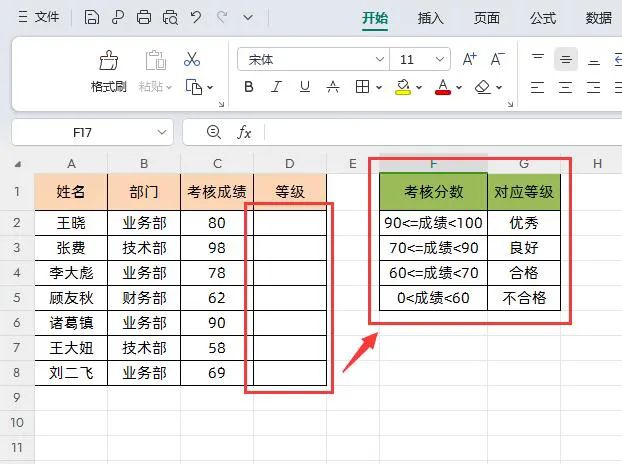Screen dimensions: 622x464
Task: Switch to the 公式 tab
Action: click(x=543, y=18)
